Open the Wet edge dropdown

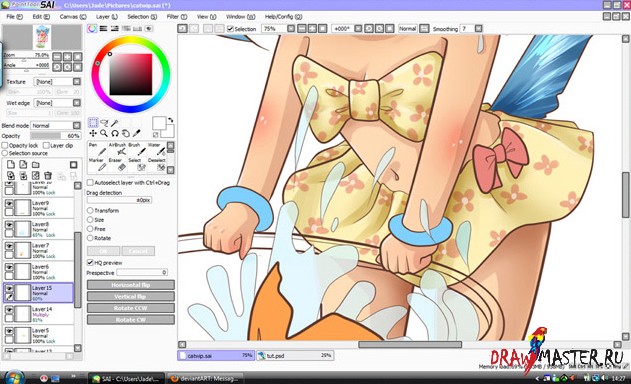point(76,103)
